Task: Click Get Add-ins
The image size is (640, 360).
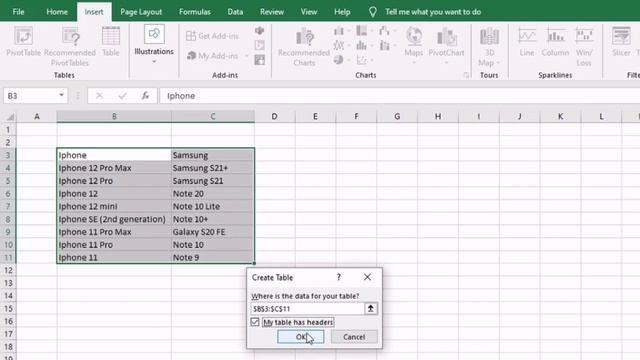Action: click(212, 36)
